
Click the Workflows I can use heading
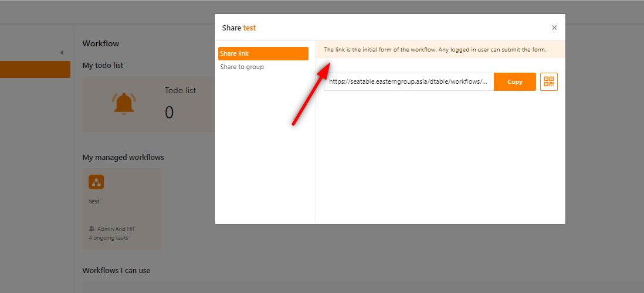point(116,270)
